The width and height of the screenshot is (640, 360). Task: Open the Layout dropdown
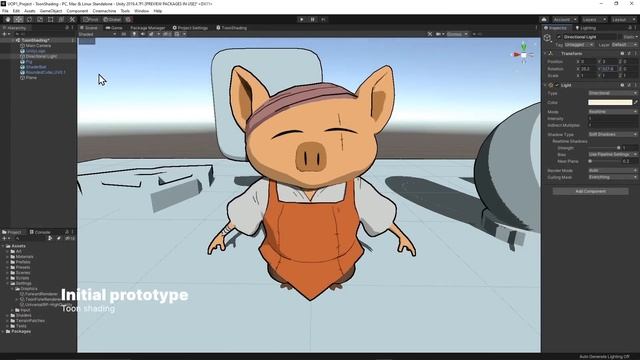click(623, 20)
